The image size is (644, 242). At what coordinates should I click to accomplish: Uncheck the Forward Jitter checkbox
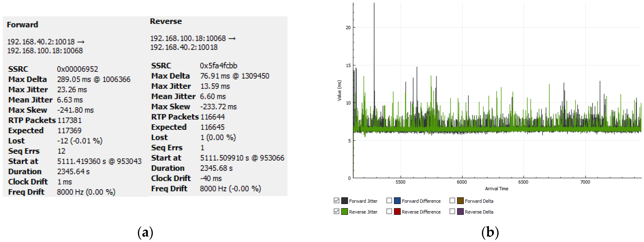click(336, 201)
